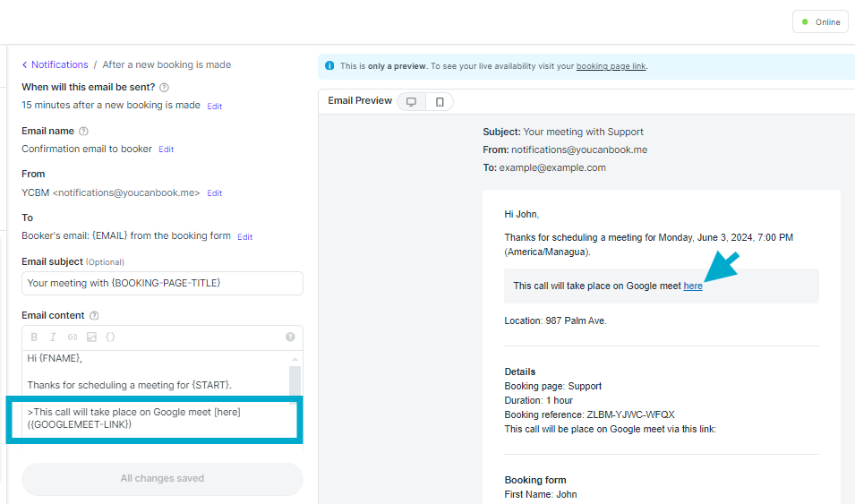855x504 pixels.
Task: Click the info icon in the preview banner
Action: click(x=329, y=65)
